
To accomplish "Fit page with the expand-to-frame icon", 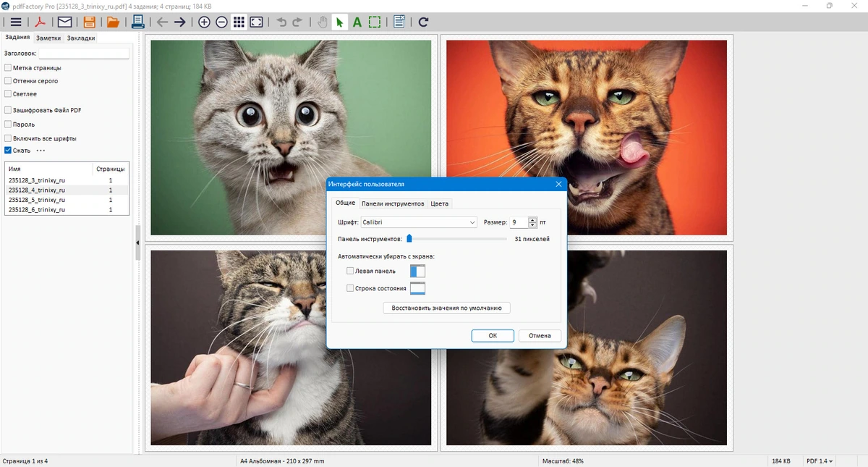I will [256, 22].
